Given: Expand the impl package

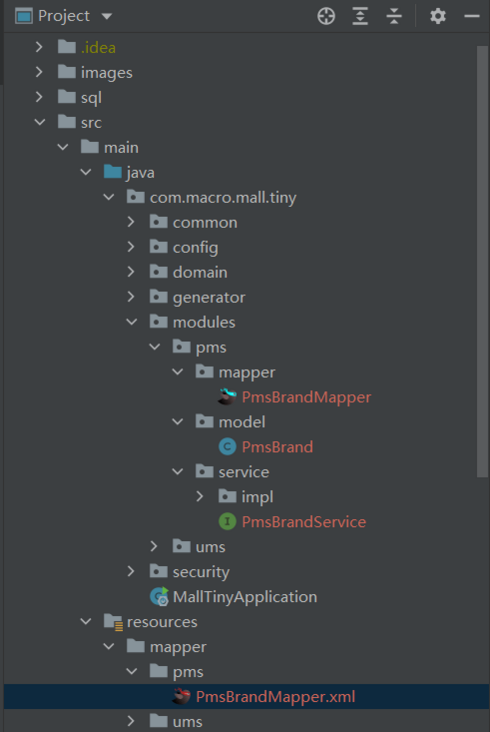Looking at the screenshot, I should [200, 496].
